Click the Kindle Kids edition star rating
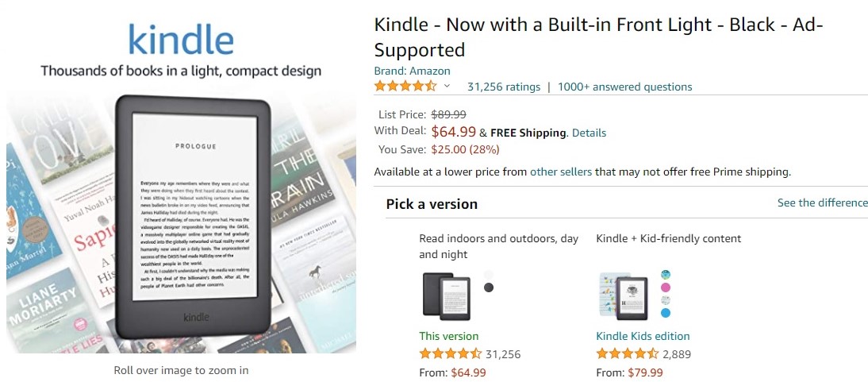The height and width of the screenshot is (382, 868). pos(627,354)
